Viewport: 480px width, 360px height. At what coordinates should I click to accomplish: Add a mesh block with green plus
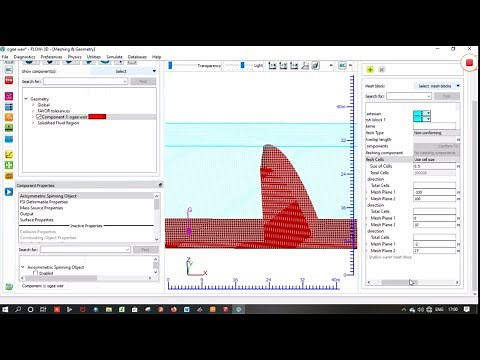pos(370,69)
